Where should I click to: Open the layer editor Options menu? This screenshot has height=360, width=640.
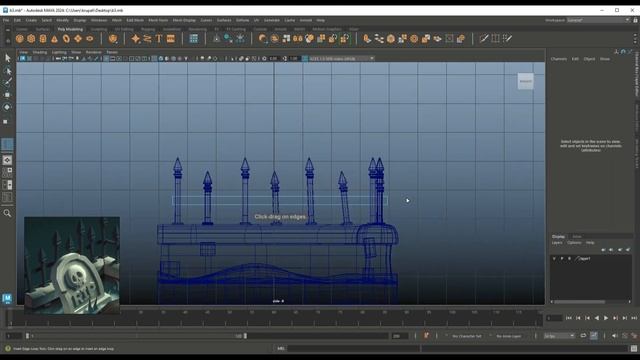tap(574, 243)
